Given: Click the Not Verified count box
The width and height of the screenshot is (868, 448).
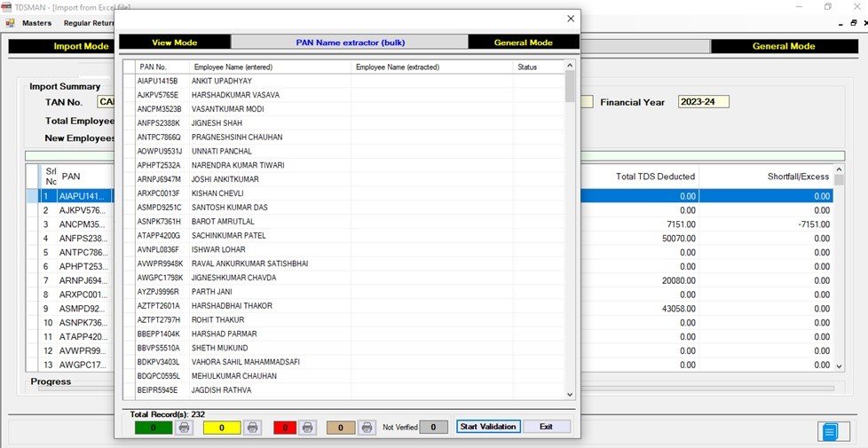Looking at the screenshot, I should (433, 427).
